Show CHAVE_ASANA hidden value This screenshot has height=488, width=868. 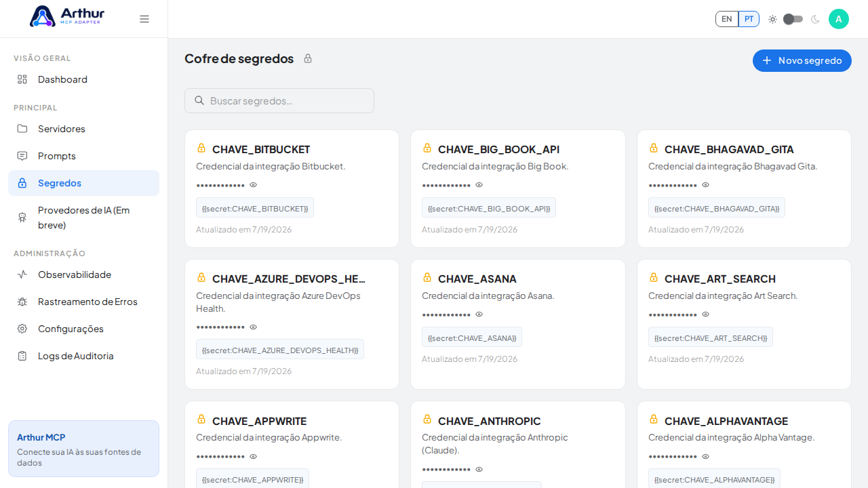click(479, 314)
